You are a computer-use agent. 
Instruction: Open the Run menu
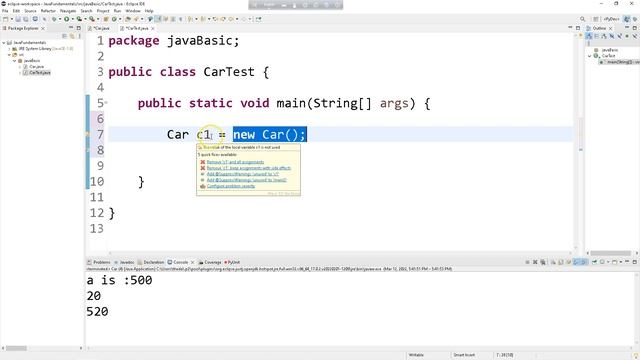coord(117,11)
